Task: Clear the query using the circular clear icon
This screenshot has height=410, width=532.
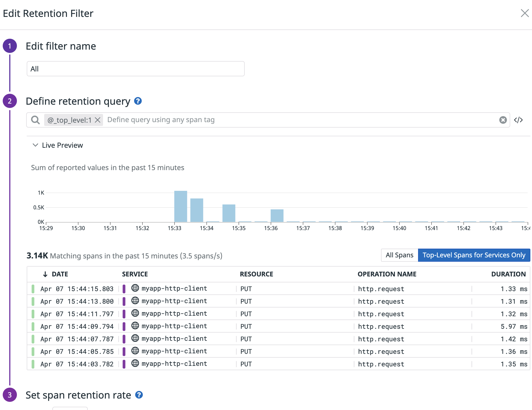Action: [x=503, y=120]
